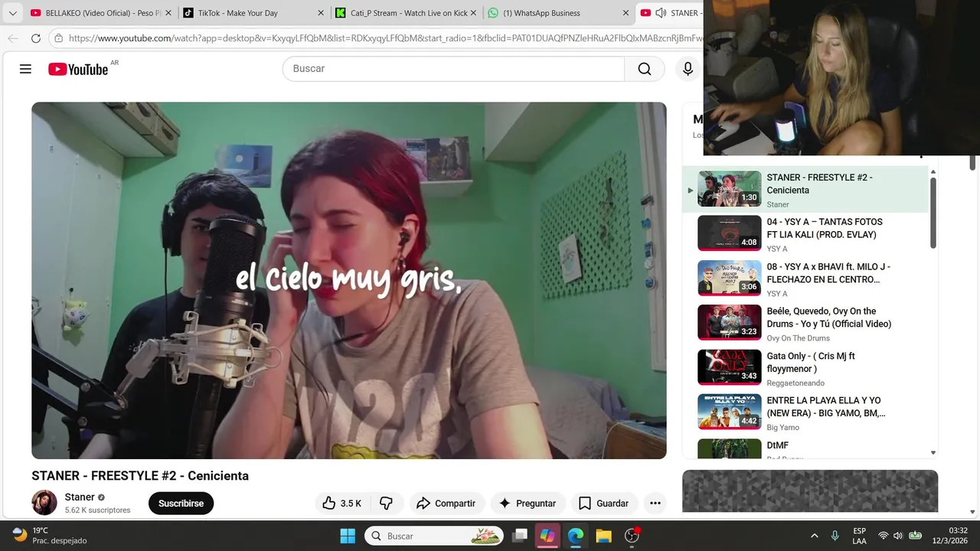Open the YouTube hamburger guide menu
The width and height of the screenshot is (980, 551).
click(25, 69)
